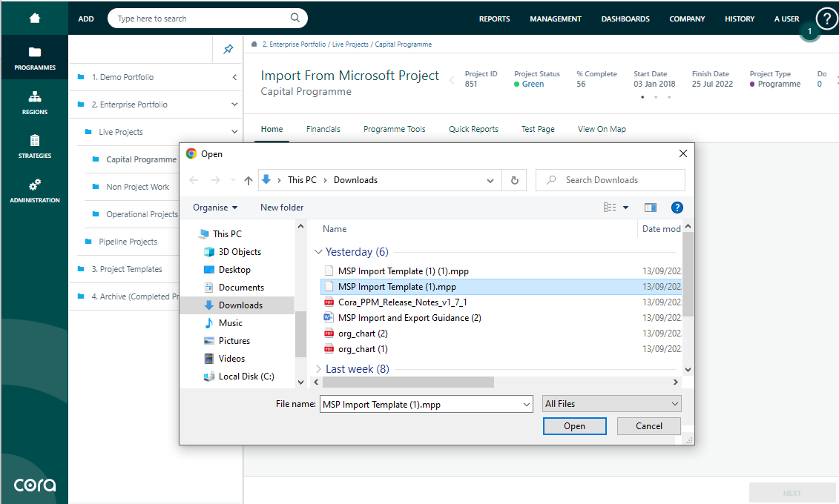Select MSP Import Template (1) (1).mpp

[403, 271]
